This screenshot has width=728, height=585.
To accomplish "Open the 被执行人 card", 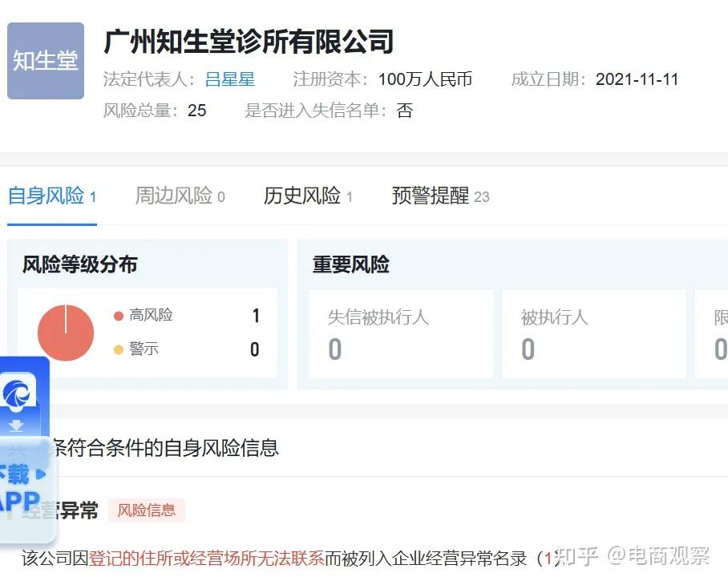I will click(594, 333).
